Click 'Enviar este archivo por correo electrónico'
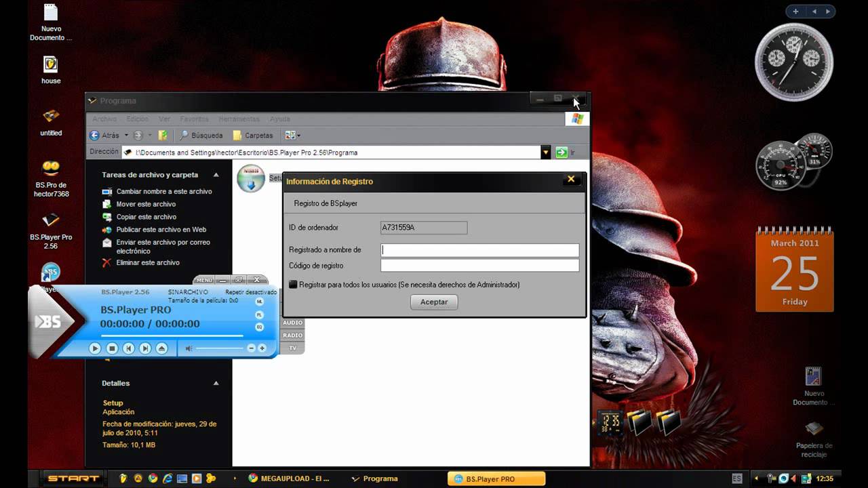Viewport: 868px width, 488px height. (157, 247)
